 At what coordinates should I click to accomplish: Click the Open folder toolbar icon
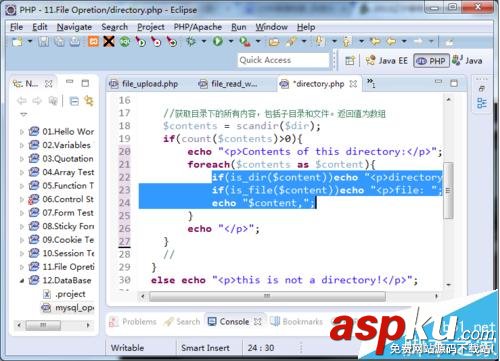coord(274,42)
